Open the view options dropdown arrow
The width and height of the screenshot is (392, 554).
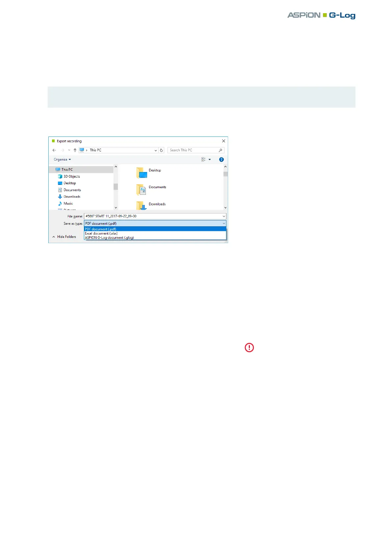[x=210, y=160]
